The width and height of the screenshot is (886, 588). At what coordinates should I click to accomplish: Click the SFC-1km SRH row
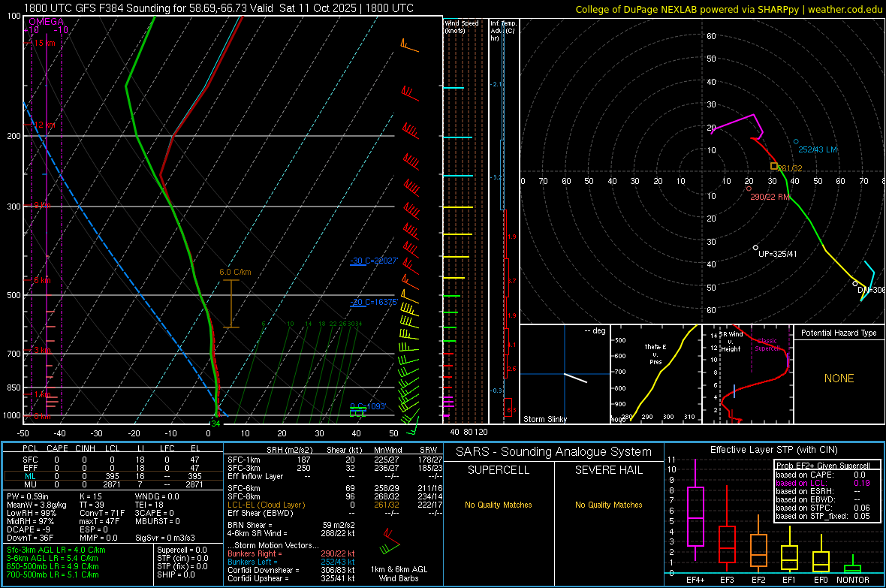click(x=335, y=460)
